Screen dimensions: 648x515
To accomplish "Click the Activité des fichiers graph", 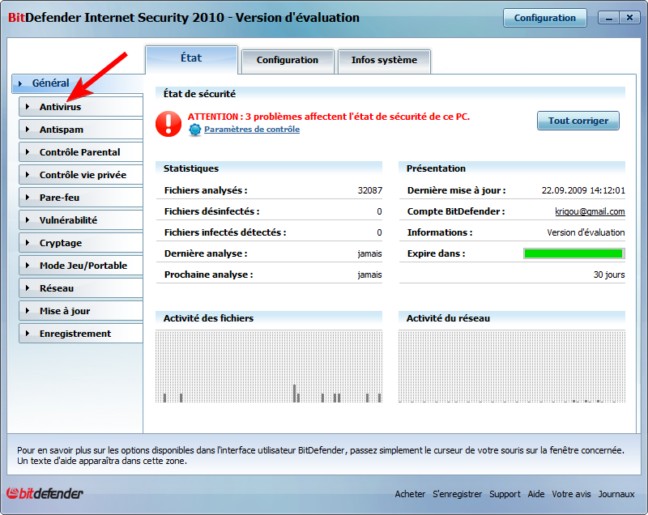I will coord(269,366).
